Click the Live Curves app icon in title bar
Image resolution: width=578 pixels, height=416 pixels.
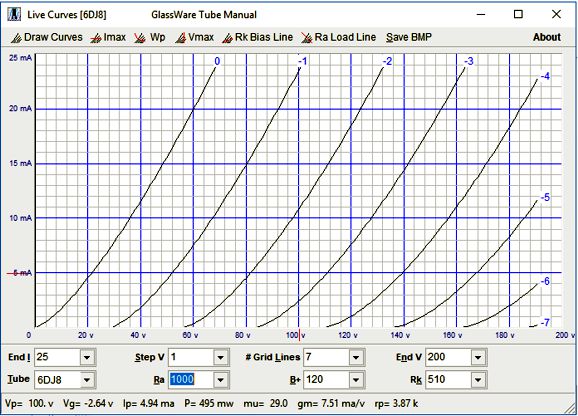click(14, 14)
